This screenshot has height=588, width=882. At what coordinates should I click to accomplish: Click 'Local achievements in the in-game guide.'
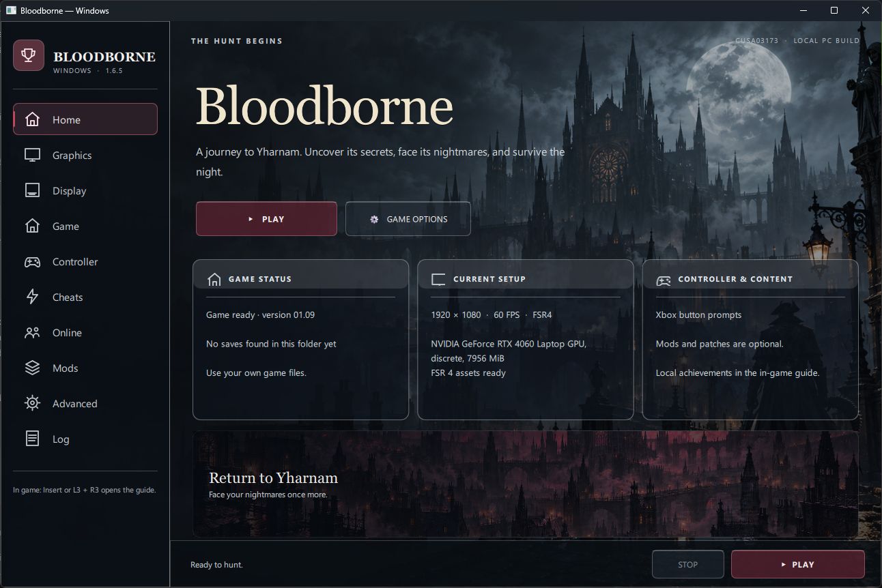tap(737, 372)
